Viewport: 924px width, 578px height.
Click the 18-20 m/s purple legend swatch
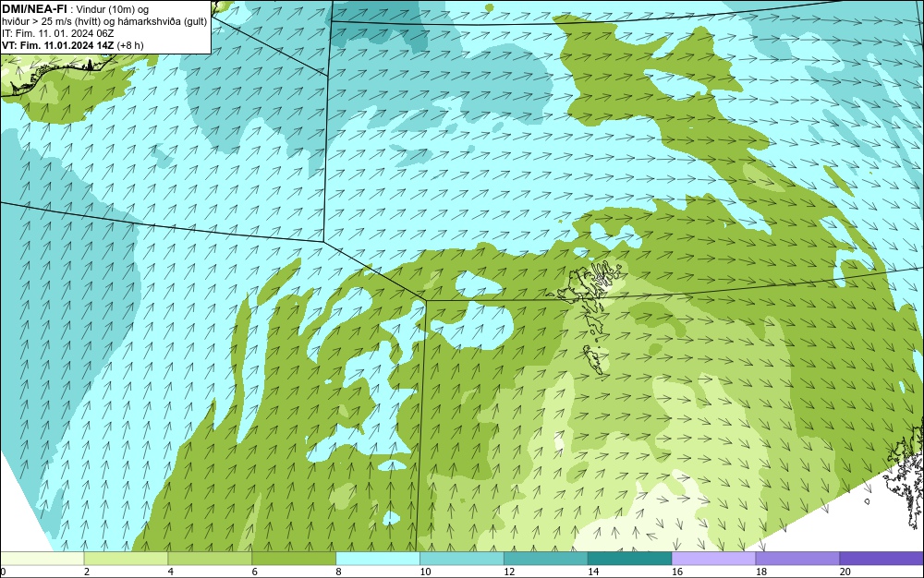click(x=797, y=558)
